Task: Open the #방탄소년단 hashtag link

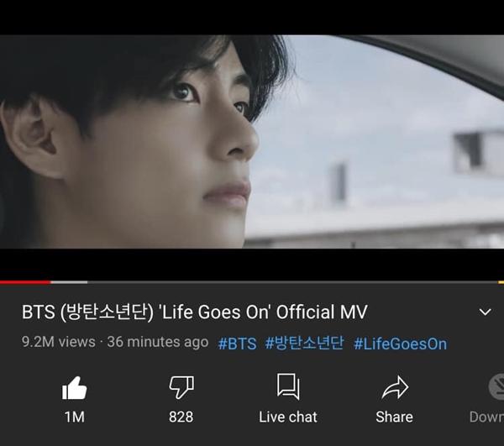Action: coord(304,343)
